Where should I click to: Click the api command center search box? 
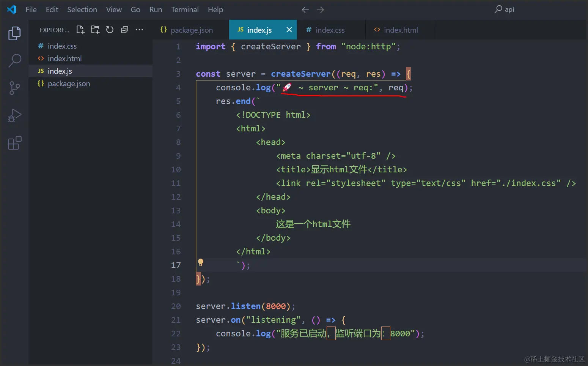pyautogui.click(x=504, y=9)
